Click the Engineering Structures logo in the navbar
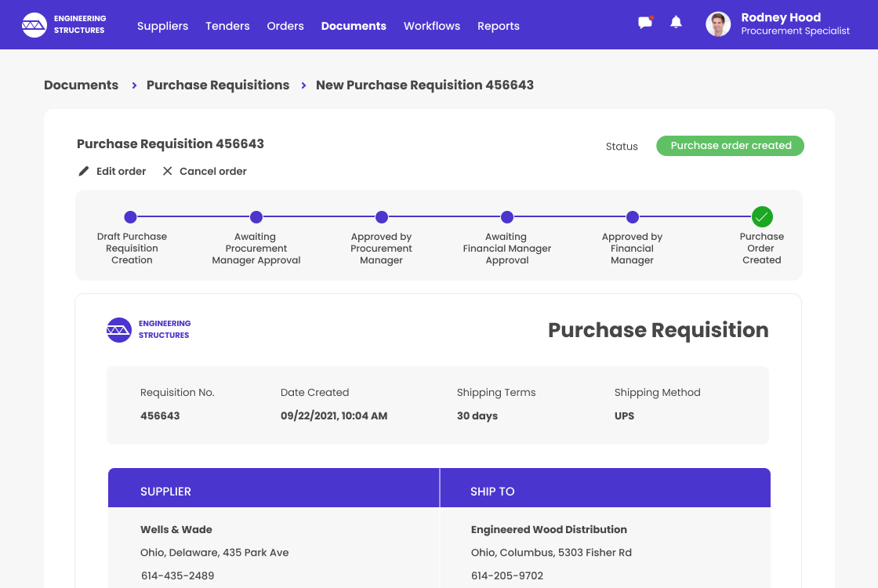The width and height of the screenshot is (878, 588). [x=34, y=24]
